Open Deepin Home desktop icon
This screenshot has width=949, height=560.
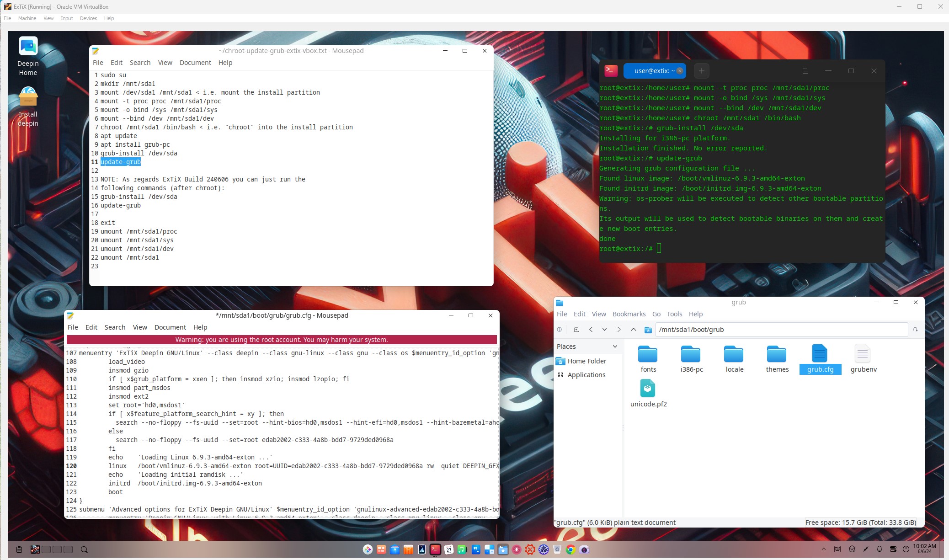pyautogui.click(x=28, y=56)
